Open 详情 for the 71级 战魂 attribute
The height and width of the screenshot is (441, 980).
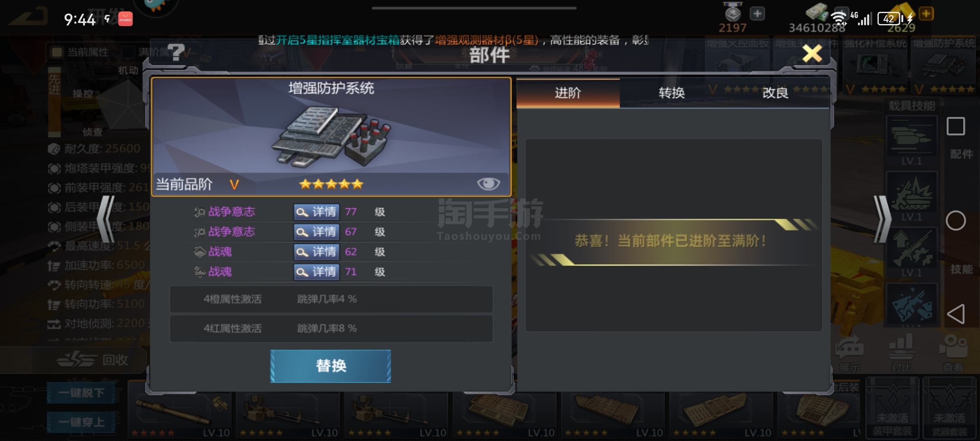(x=316, y=272)
